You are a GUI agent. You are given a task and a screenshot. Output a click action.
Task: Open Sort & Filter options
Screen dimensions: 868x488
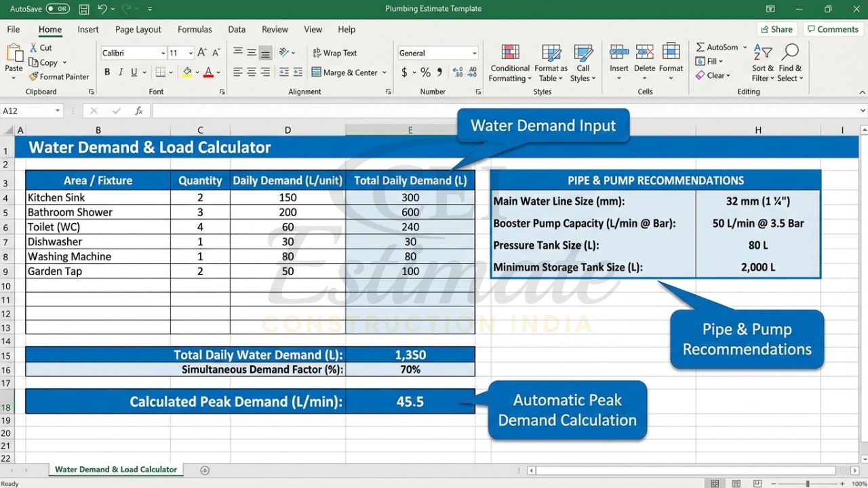coord(762,61)
